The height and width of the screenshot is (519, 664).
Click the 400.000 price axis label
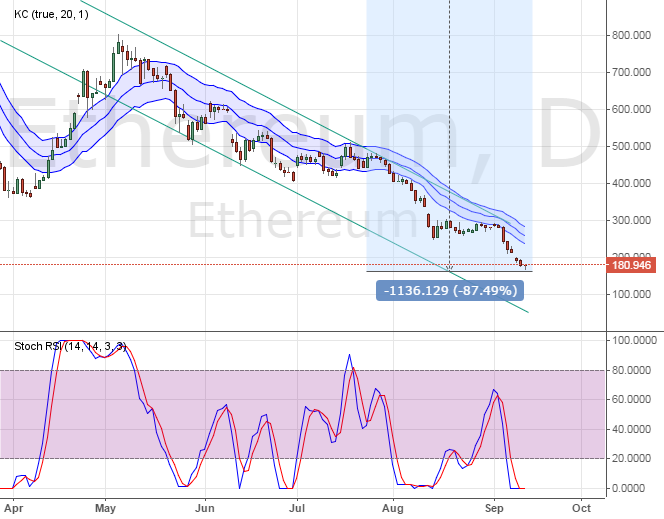(631, 183)
